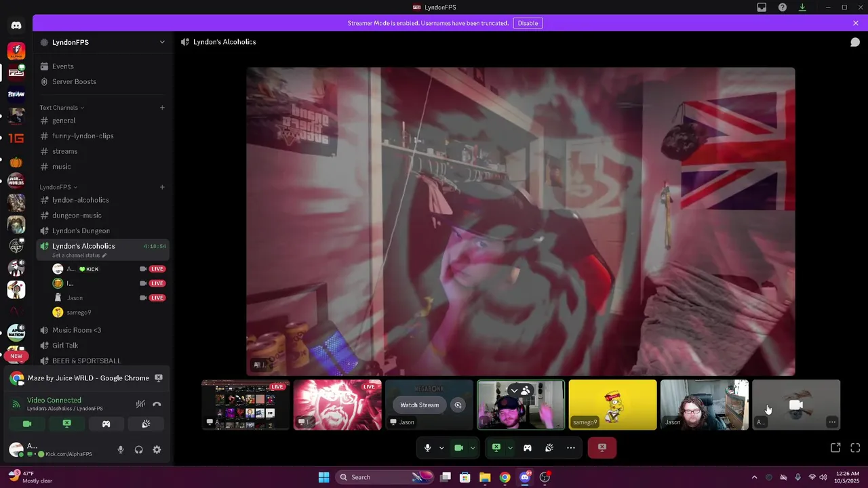The image size is (868, 488).
Task: Stop streaming Google Chrome icon in panel
Action: click(x=159, y=378)
